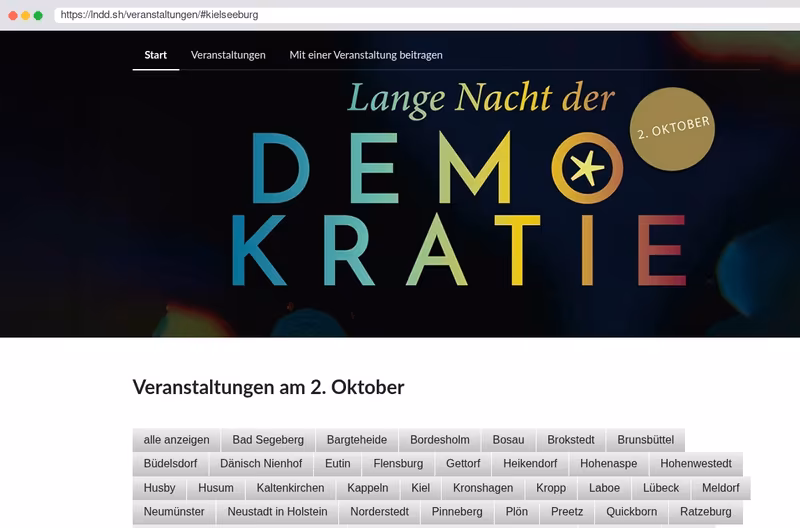Filter events by Bad Segeberg
The height and width of the screenshot is (528, 800).
coord(268,440)
